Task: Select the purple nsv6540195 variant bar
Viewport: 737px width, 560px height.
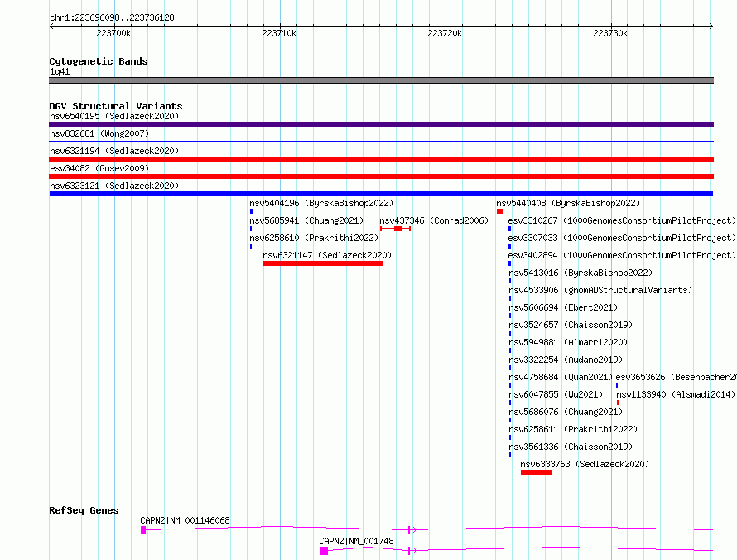Action: click(381, 124)
